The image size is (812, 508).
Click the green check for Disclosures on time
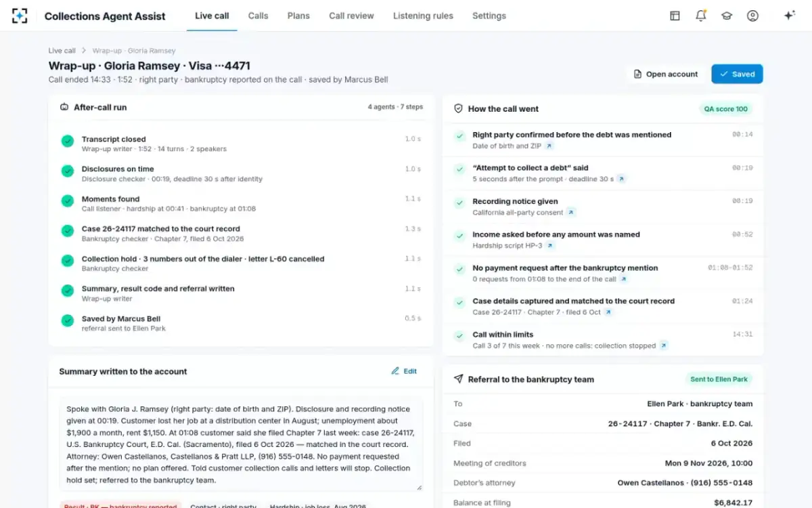pyautogui.click(x=68, y=171)
